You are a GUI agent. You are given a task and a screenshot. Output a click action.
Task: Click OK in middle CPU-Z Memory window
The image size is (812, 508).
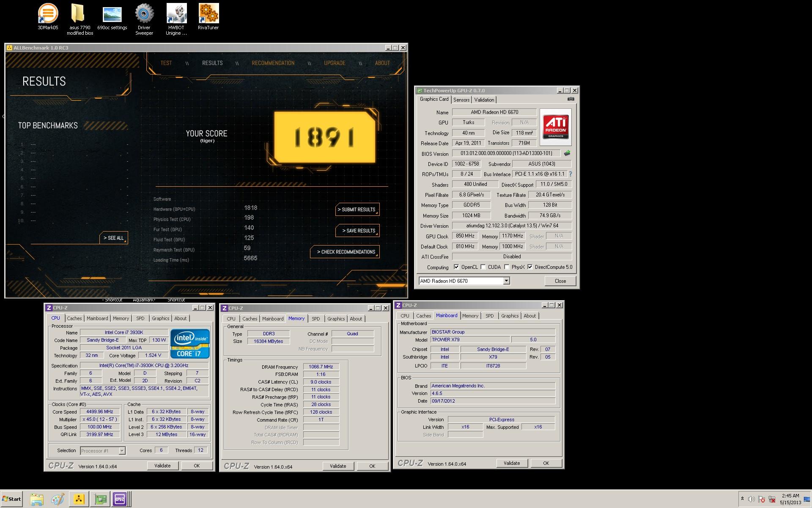[372, 466]
